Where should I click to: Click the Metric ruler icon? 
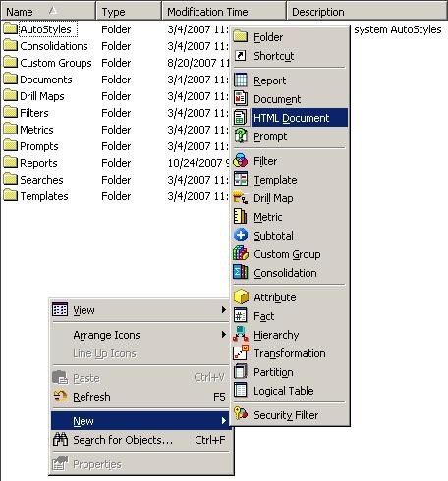pyautogui.click(x=241, y=217)
